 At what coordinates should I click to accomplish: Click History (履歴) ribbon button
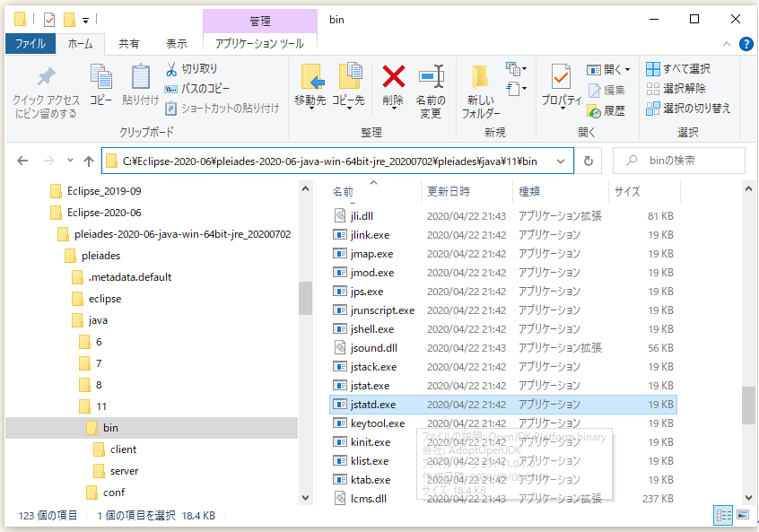pyautogui.click(x=606, y=111)
